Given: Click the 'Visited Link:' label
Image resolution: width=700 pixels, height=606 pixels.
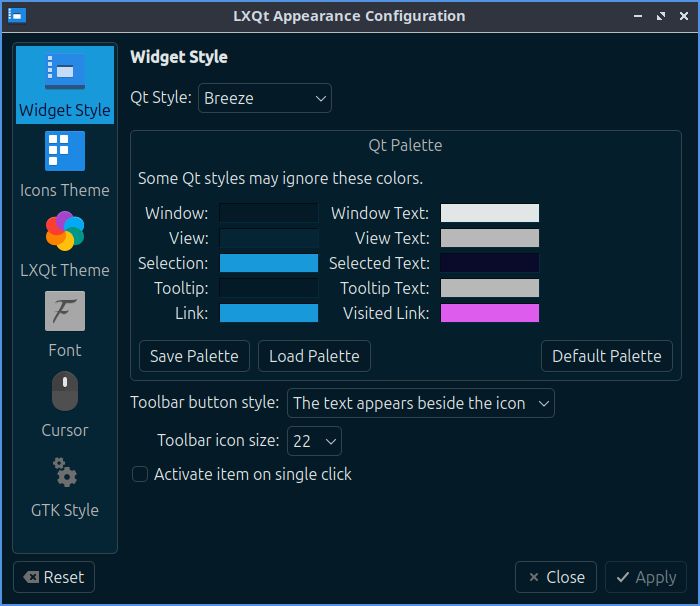Looking at the screenshot, I should 386,313.
